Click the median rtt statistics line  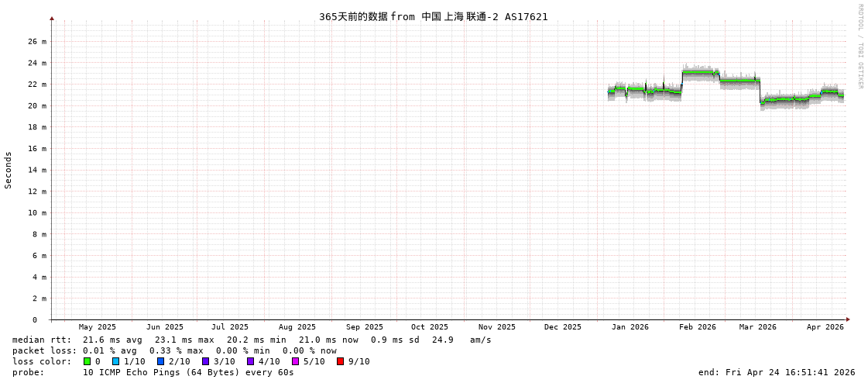point(252,340)
